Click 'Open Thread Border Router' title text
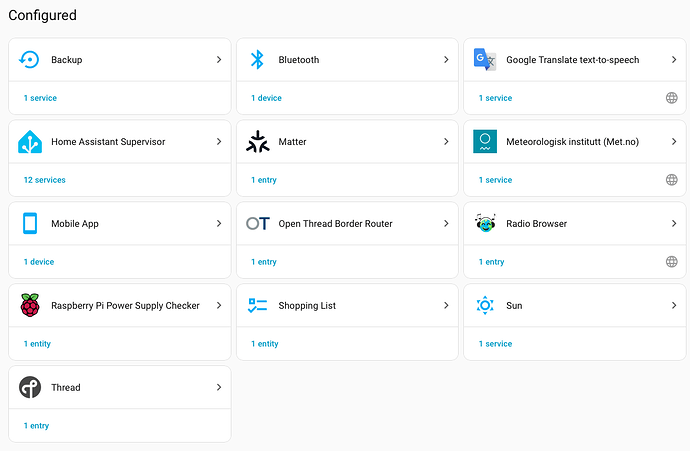690x451 pixels. click(x=335, y=224)
